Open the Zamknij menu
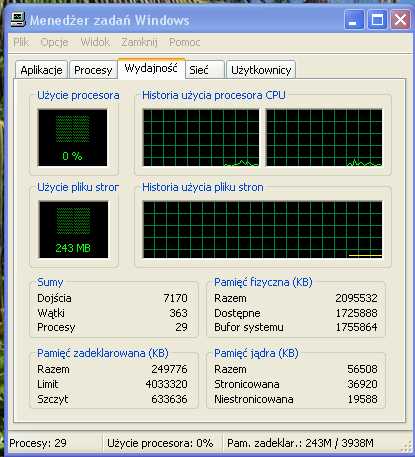415x457 pixels. click(x=139, y=42)
